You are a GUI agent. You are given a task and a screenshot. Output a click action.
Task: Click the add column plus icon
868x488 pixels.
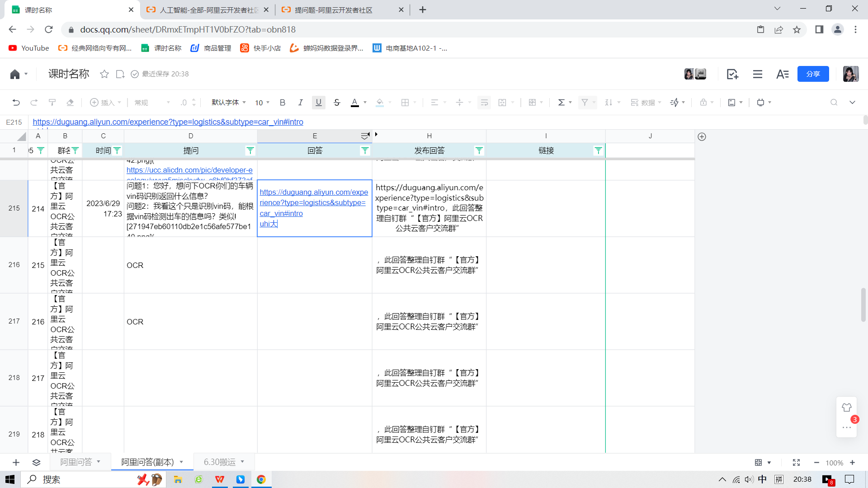click(702, 136)
